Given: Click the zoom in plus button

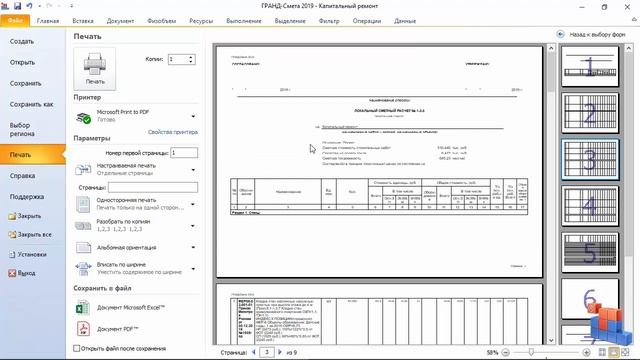Looking at the screenshot, I should point(586,352).
